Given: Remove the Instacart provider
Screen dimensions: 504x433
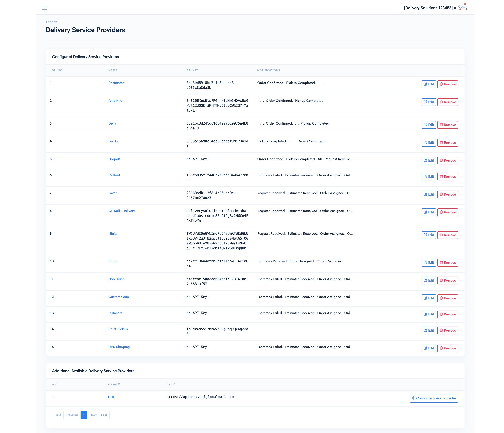Looking at the screenshot, I should point(448,314).
